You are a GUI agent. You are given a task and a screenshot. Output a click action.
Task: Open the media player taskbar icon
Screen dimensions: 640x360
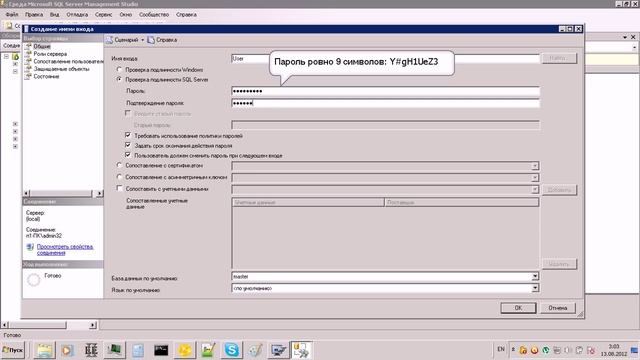click(x=67, y=350)
